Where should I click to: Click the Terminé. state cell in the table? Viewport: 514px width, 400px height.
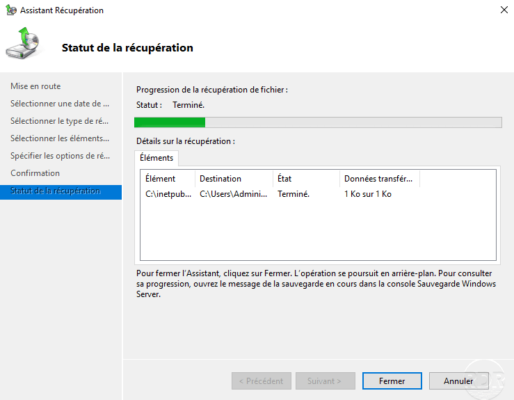click(293, 194)
